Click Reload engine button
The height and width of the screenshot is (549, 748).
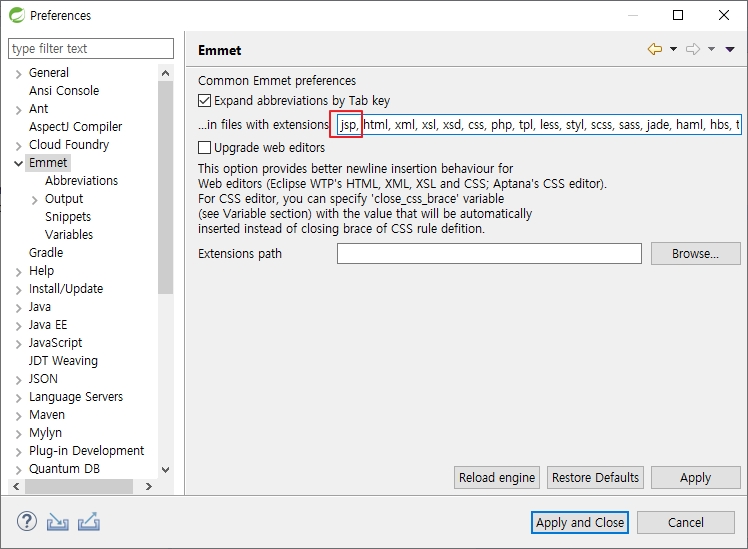coord(497,477)
